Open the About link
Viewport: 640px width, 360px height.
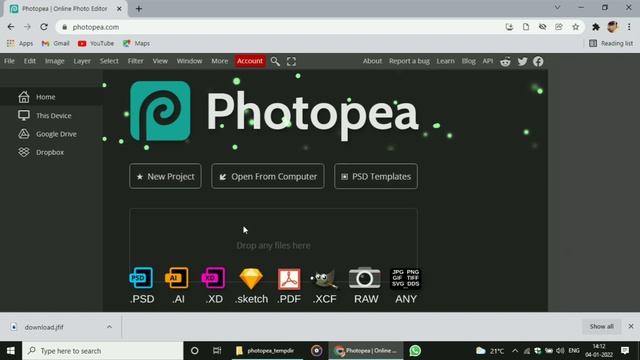[x=372, y=61]
